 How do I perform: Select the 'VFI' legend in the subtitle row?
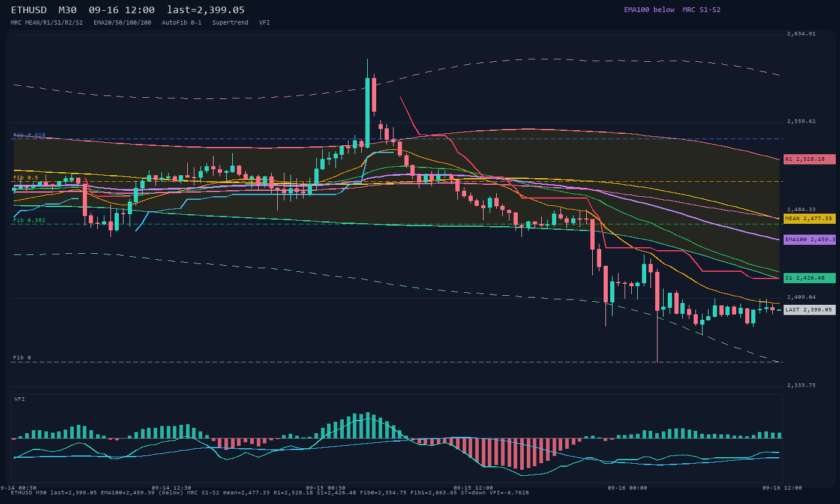265,23
